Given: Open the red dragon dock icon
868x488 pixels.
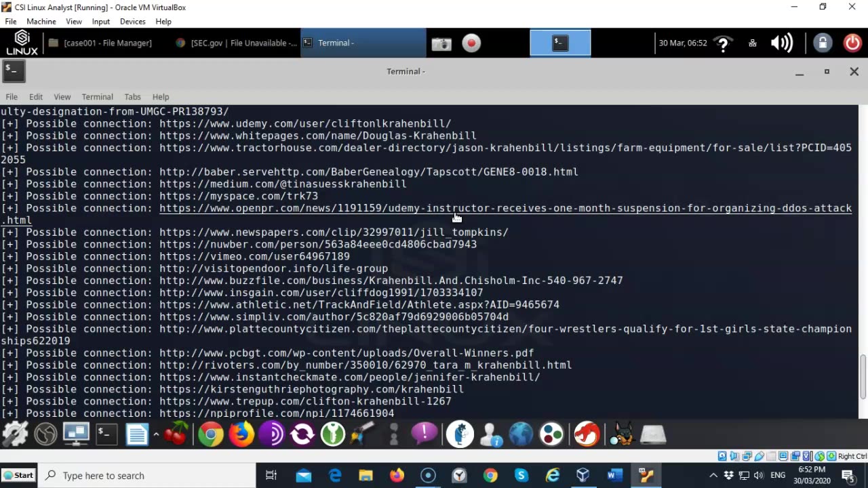Looking at the screenshot, I should 587,434.
